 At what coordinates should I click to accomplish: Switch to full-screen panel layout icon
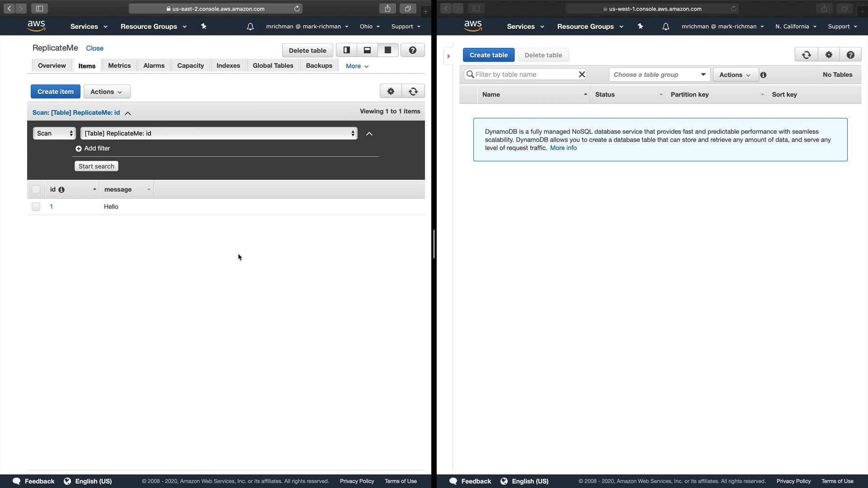388,50
